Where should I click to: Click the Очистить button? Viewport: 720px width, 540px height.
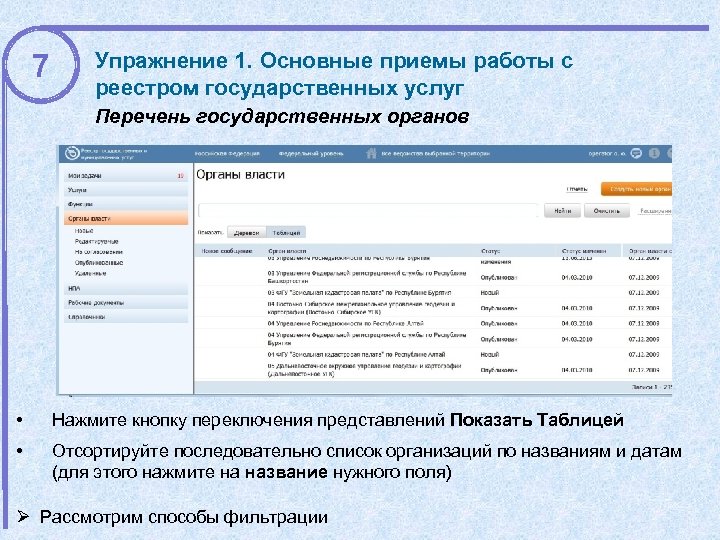point(607,211)
